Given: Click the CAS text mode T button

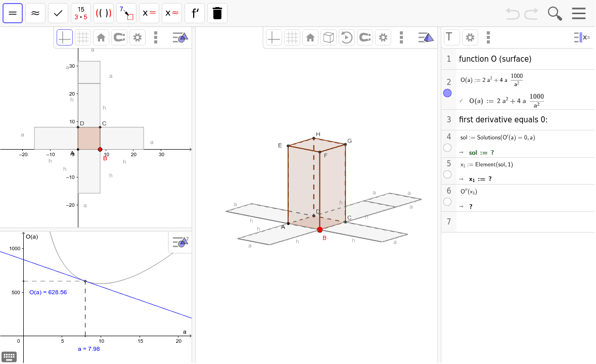Looking at the screenshot, I should [x=451, y=37].
